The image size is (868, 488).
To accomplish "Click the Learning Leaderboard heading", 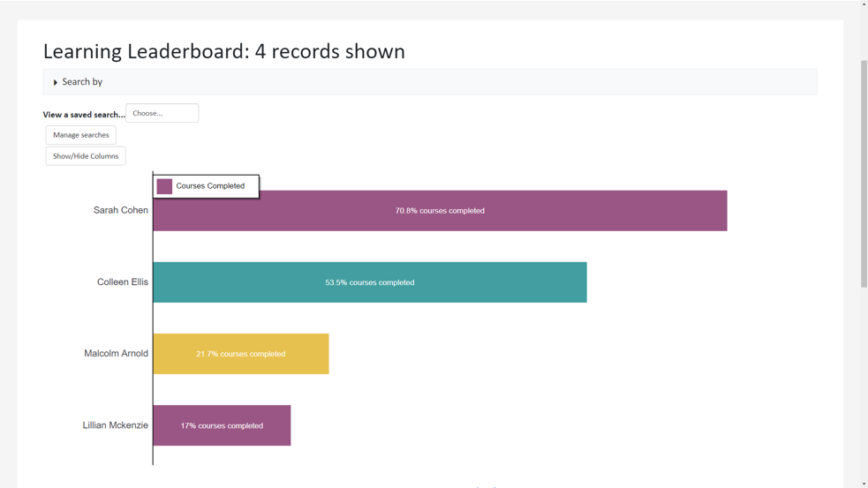I will [x=224, y=51].
